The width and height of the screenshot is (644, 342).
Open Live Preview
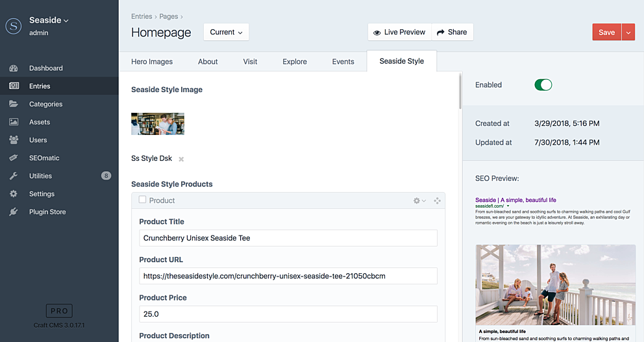[400, 32]
